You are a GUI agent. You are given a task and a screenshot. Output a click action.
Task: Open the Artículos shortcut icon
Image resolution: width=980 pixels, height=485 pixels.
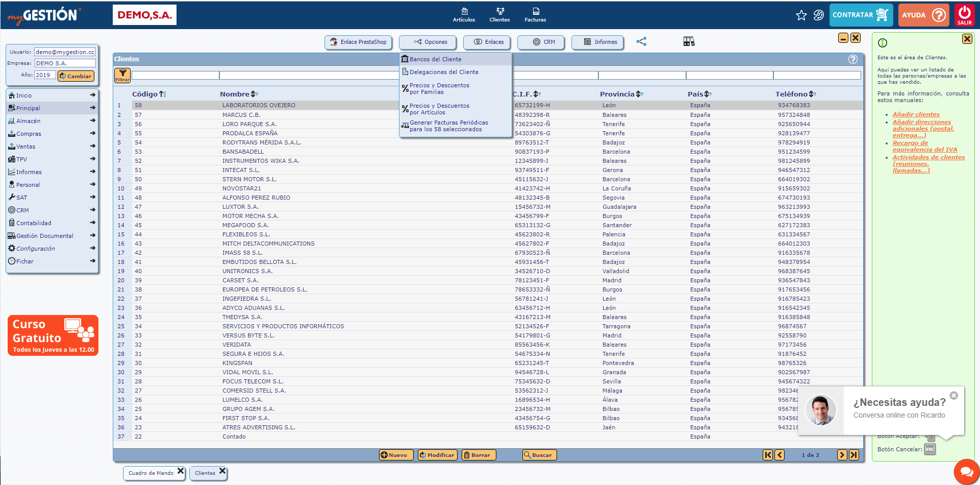464,15
